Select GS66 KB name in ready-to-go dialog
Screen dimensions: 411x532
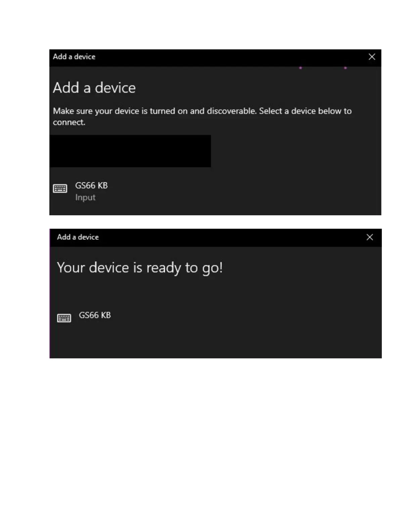tap(95, 315)
